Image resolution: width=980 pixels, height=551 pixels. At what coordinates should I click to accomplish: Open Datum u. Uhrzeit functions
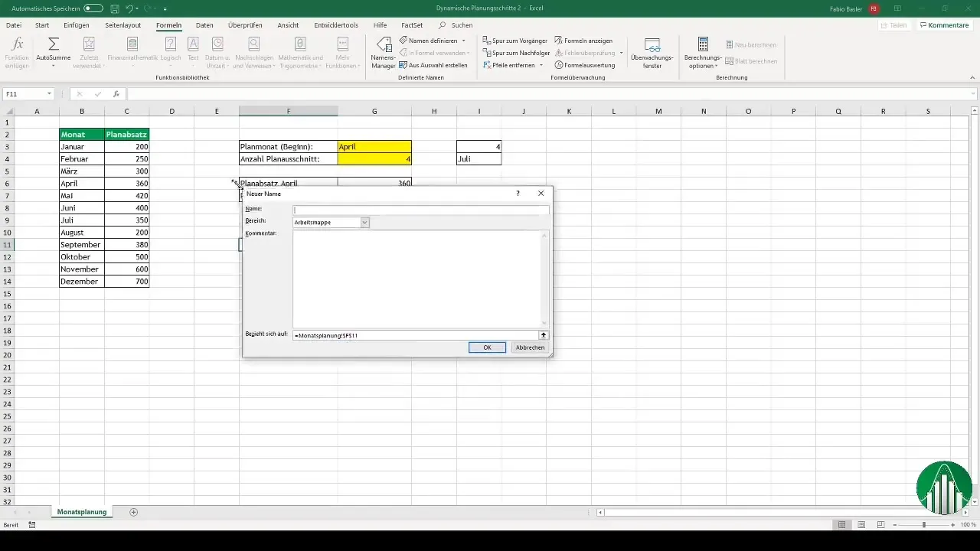click(x=217, y=52)
